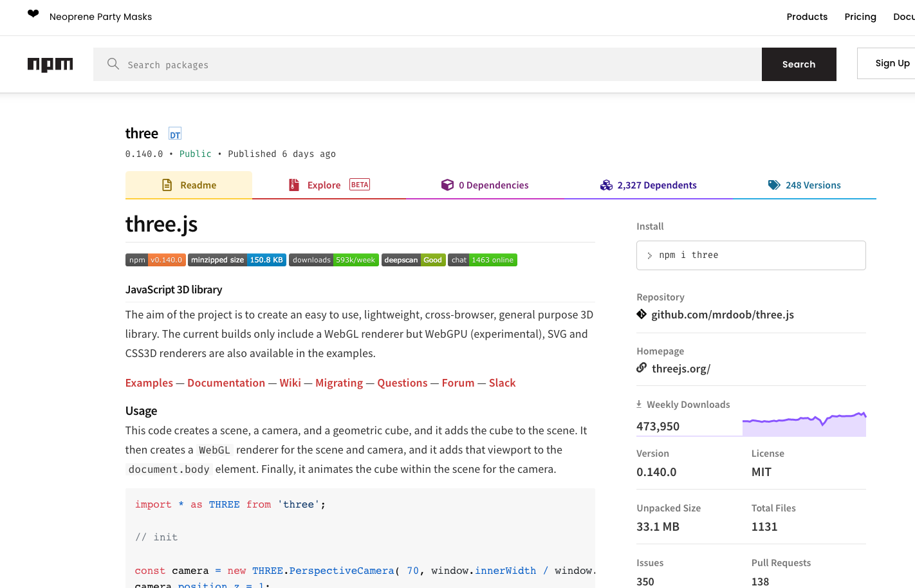Click the weekly downloads arrow icon

click(x=639, y=404)
